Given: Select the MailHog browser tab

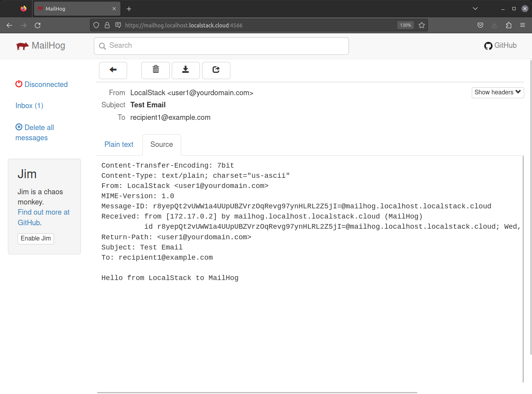Looking at the screenshot, I should pos(77,9).
